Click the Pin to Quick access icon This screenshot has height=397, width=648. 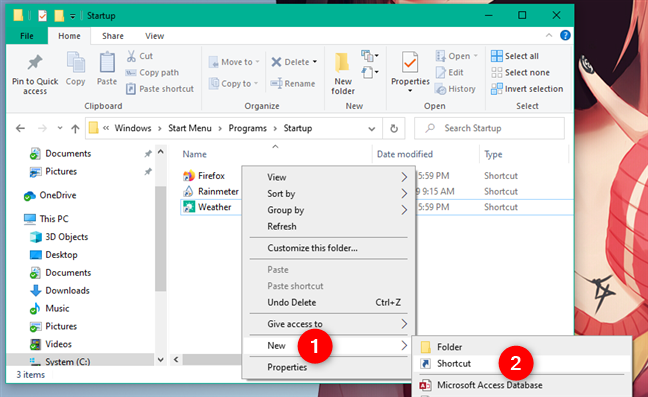click(x=35, y=62)
